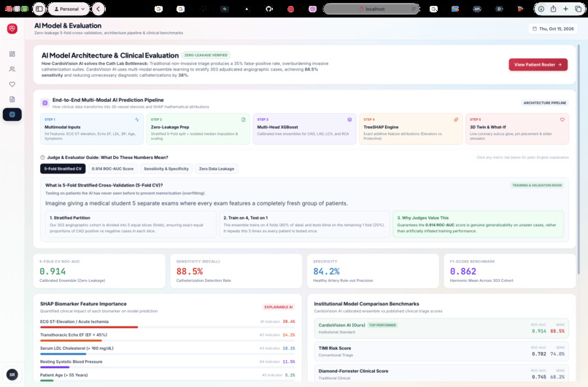Click the 84.2% specificity metric value

(x=326, y=271)
